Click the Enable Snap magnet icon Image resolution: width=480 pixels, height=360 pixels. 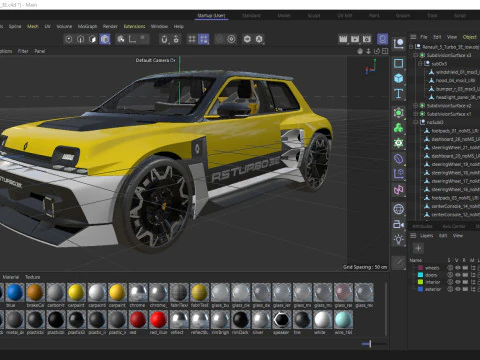[x=164, y=39]
